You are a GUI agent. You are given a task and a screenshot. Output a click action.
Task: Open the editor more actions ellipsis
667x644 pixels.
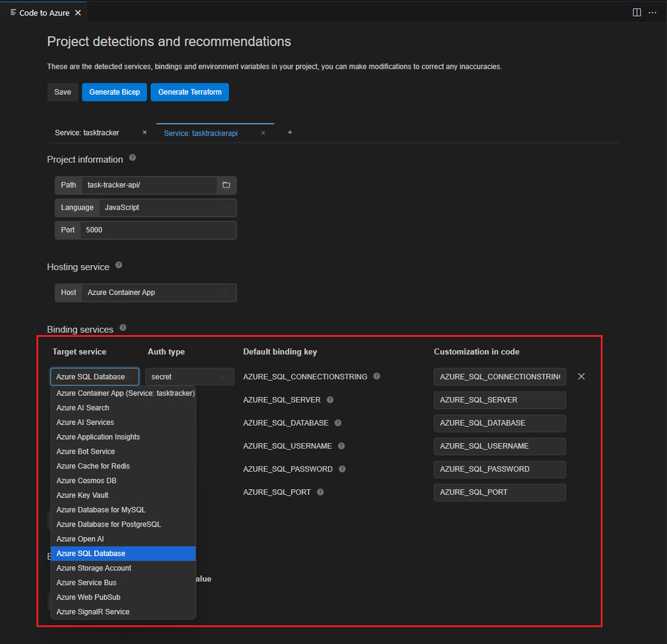pos(652,12)
